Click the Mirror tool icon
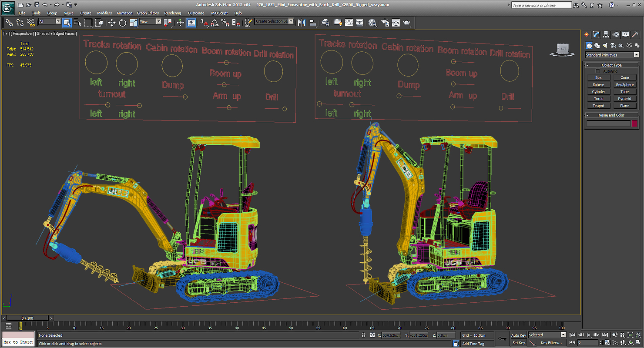The width and height of the screenshot is (644, 348). (x=302, y=23)
